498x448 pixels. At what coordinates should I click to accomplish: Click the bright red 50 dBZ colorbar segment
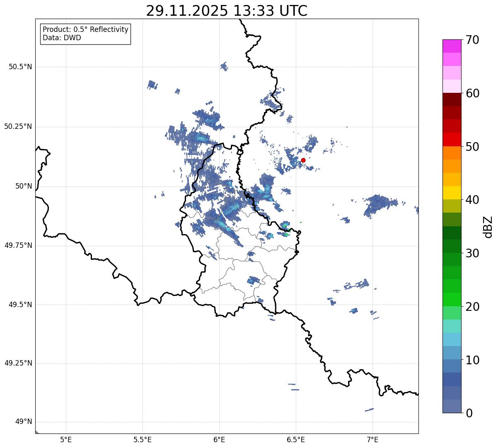tap(452, 140)
